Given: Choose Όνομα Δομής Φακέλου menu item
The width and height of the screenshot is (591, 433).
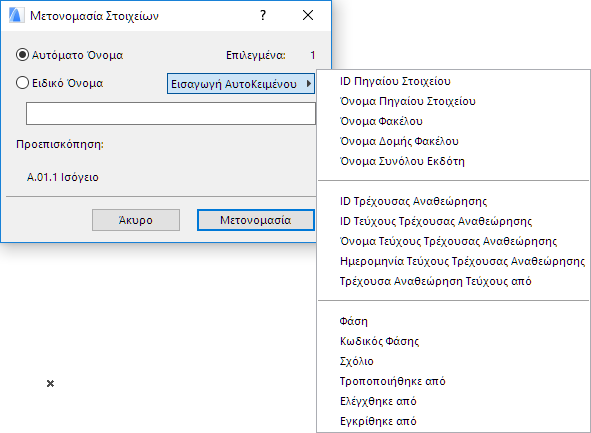Looking at the screenshot, I should click(453, 141).
